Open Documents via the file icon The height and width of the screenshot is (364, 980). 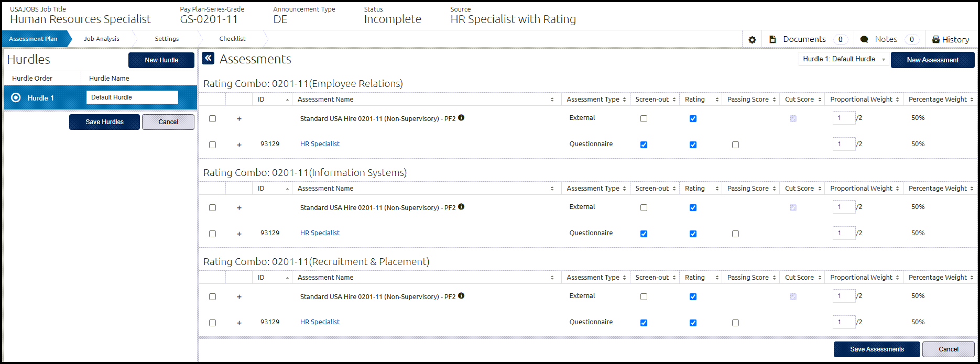[772, 39]
